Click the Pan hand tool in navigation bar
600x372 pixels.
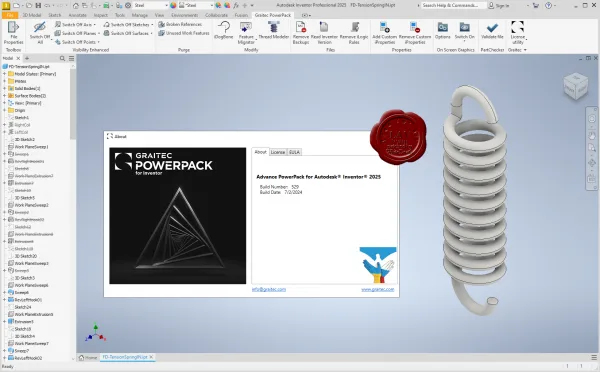592,135
